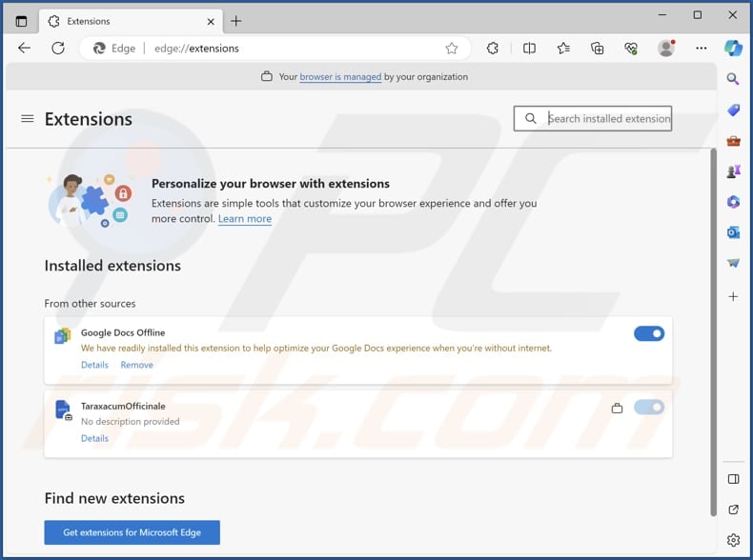The height and width of the screenshot is (560, 753).
Task: Open the tab actions menu icon
Action: 21,21
